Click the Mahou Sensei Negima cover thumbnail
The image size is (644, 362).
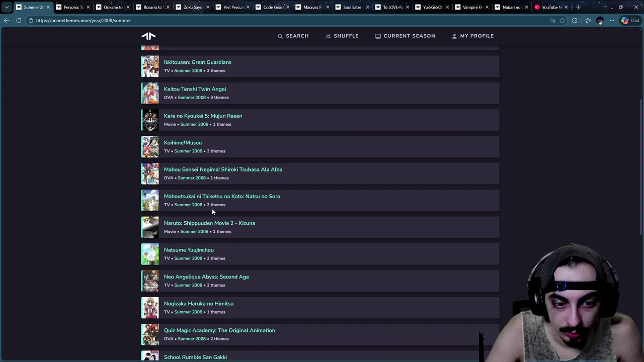click(150, 173)
